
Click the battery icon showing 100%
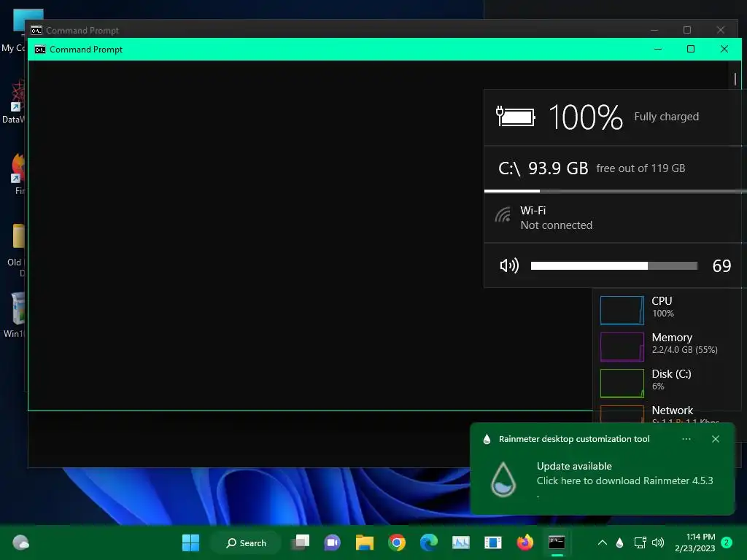(x=515, y=117)
